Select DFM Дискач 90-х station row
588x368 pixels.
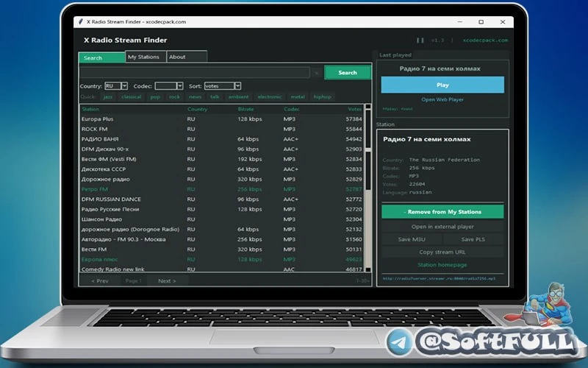pos(222,149)
